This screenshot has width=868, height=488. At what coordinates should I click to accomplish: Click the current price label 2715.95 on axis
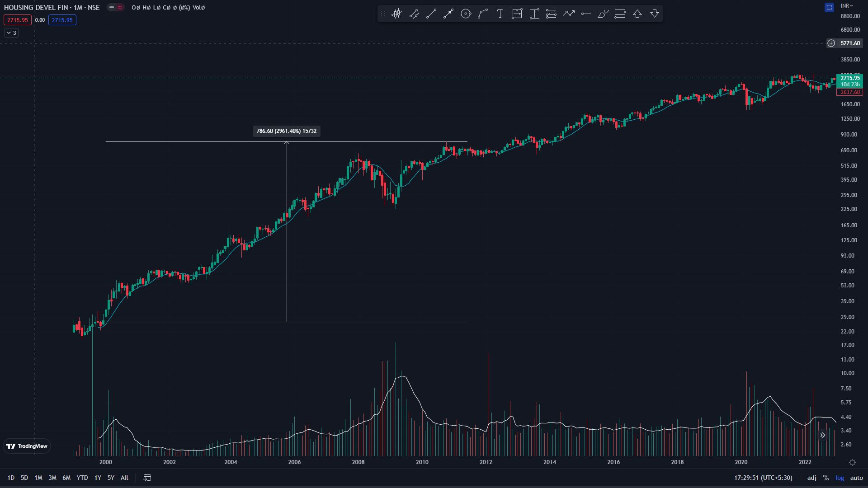click(850, 78)
